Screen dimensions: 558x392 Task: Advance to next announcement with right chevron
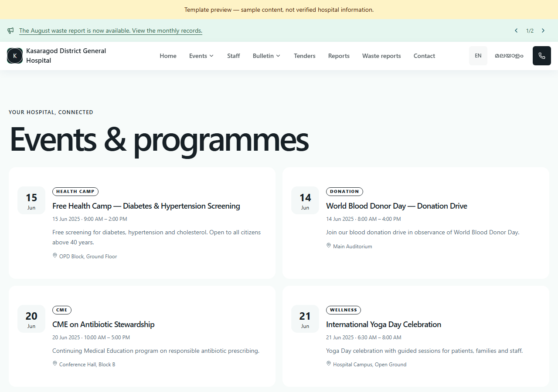pos(543,30)
